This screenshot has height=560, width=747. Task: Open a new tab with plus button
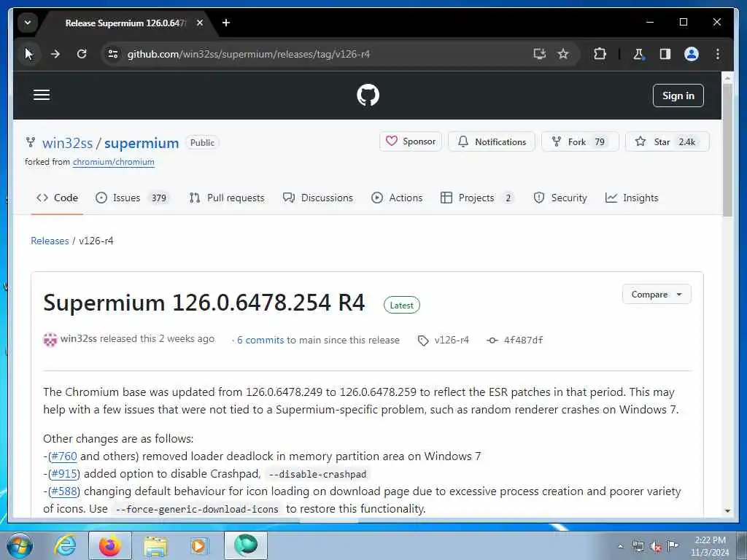226,23
